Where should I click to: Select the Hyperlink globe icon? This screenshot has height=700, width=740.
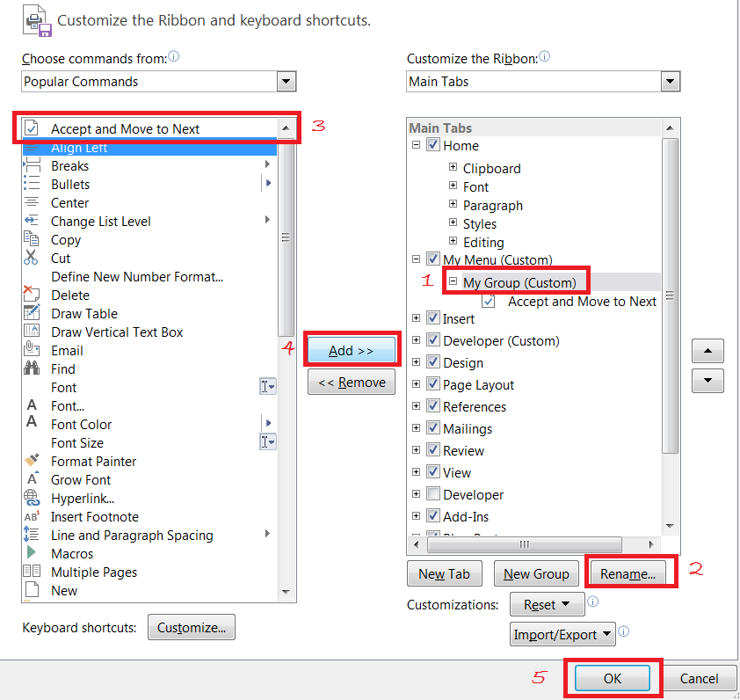pyautogui.click(x=32, y=498)
